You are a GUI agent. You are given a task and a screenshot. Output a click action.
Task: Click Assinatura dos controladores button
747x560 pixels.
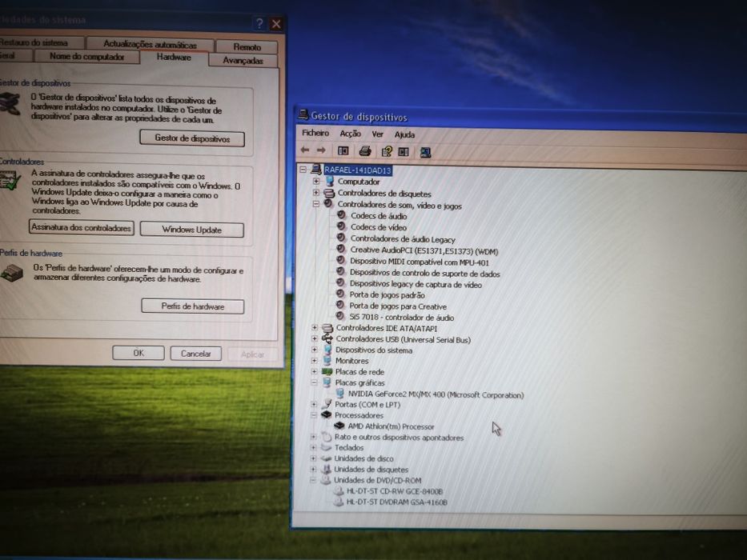[81, 228]
